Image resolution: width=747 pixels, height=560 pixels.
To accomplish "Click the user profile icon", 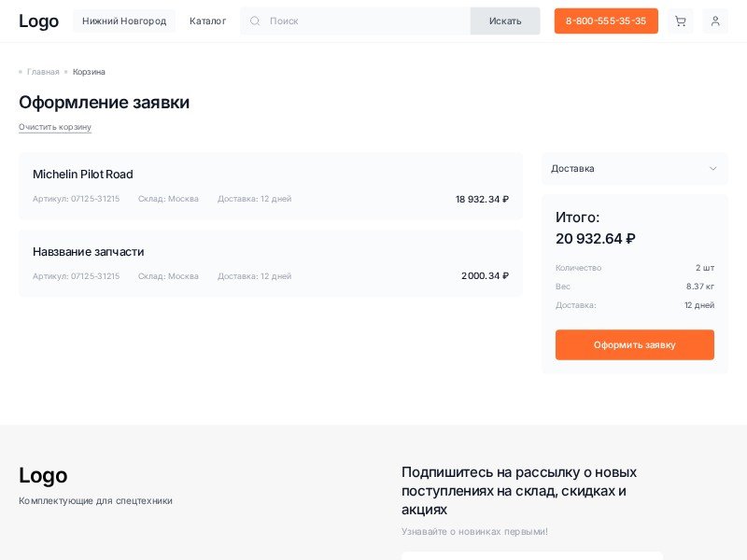I will coord(715,21).
